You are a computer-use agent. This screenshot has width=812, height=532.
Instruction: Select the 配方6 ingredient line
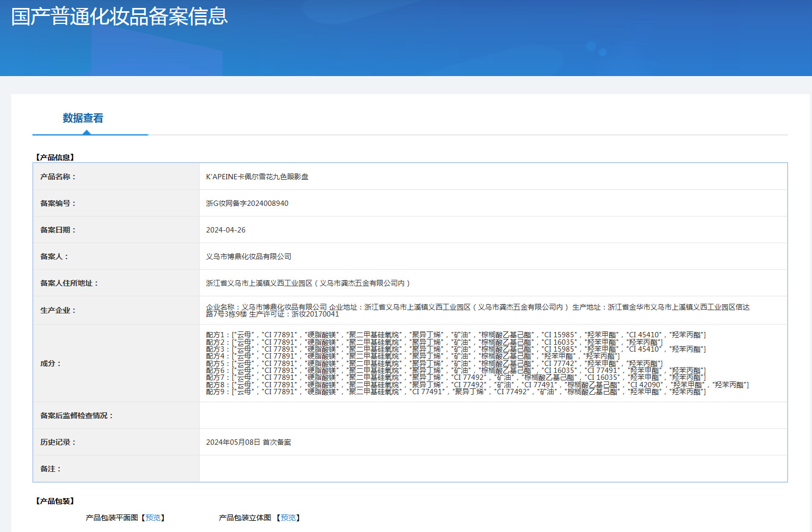[456, 370]
